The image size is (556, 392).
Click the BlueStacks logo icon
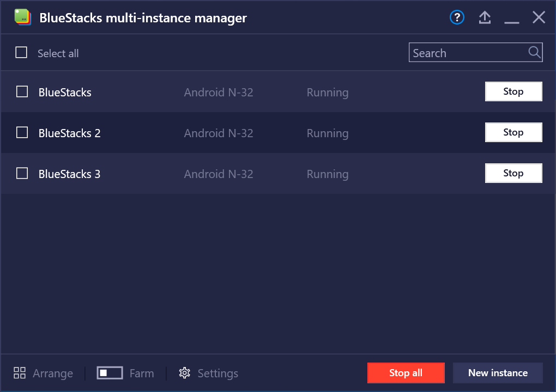[23, 17]
